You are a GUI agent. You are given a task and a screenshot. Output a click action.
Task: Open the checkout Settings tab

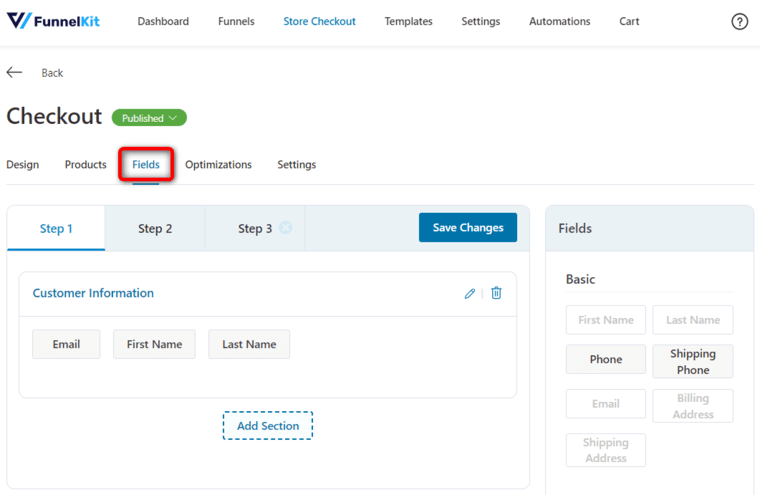(297, 165)
